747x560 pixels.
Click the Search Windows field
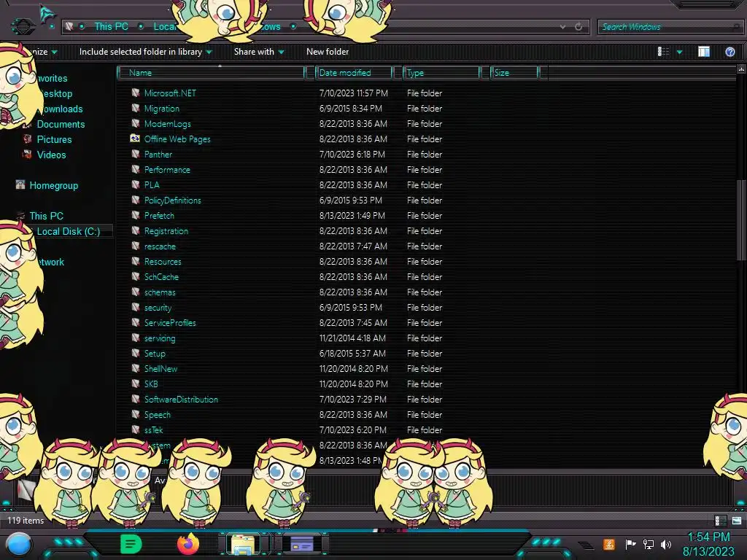670,27
